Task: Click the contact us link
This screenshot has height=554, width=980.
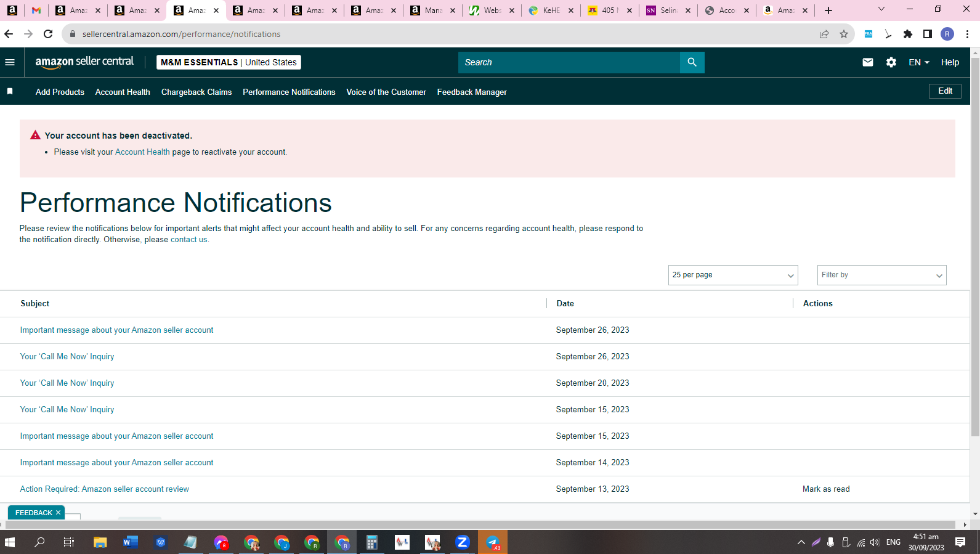Action: tap(189, 240)
